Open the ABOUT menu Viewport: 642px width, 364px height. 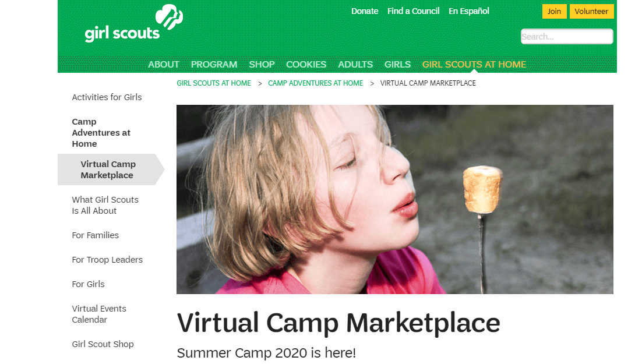(x=164, y=64)
